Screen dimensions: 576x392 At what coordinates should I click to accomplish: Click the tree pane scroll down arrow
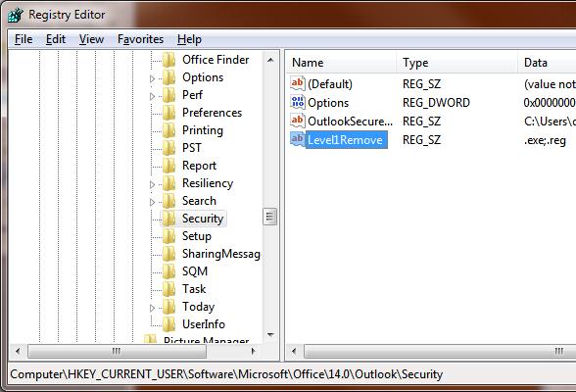pos(270,335)
